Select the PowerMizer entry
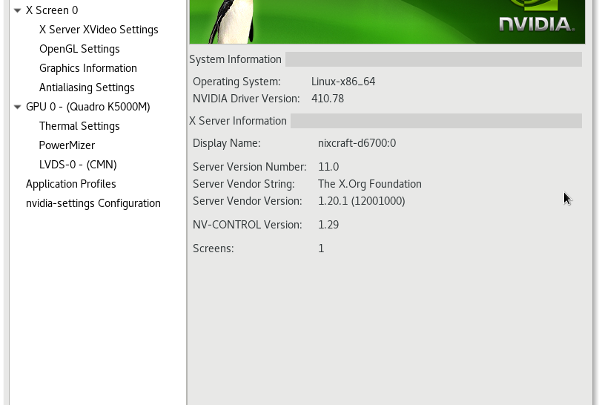Viewport: 599px width, 405px height. click(67, 145)
